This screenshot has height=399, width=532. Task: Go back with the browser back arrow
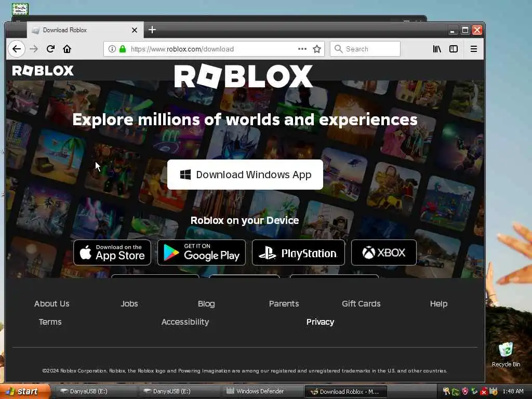coord(17,49)
